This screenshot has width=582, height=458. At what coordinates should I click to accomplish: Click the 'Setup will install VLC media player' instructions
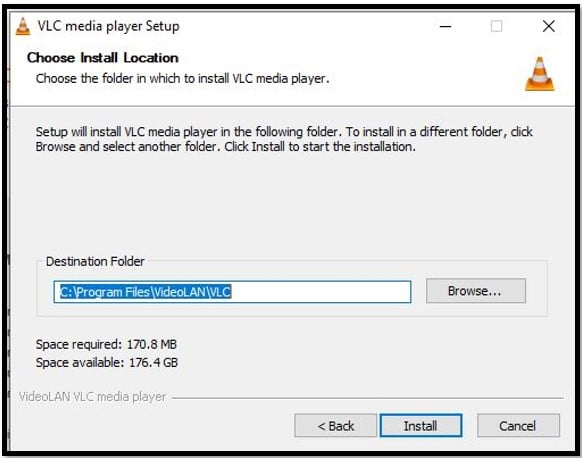[284, 139]
